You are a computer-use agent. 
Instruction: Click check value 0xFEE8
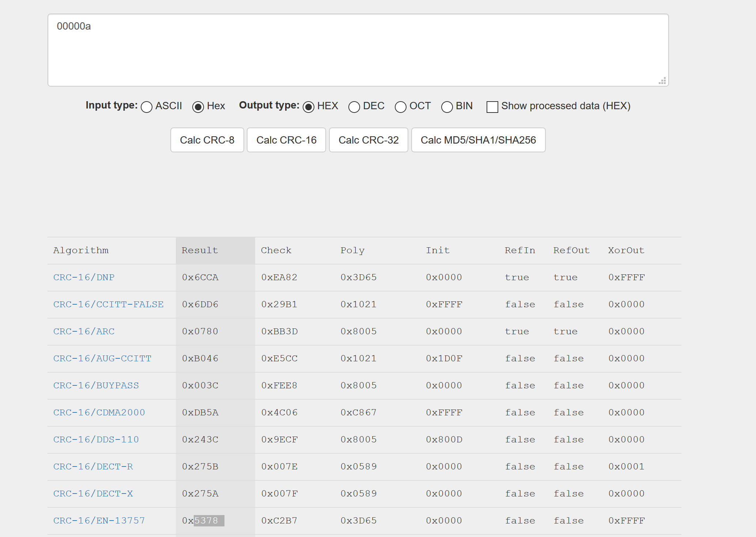click(x=279, y=385)
